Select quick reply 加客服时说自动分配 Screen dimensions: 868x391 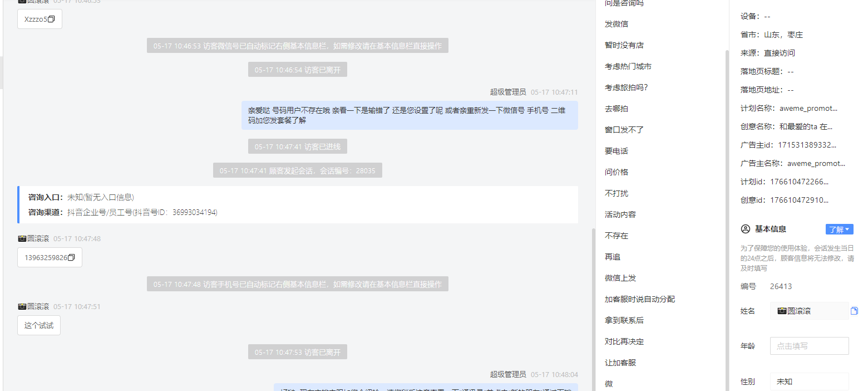[640, 299]
